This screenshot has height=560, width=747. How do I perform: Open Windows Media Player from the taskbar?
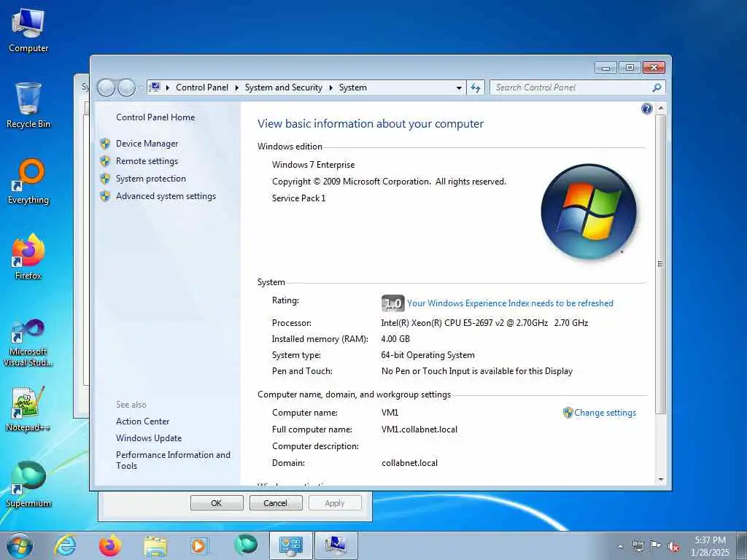[x=199, y=545]
